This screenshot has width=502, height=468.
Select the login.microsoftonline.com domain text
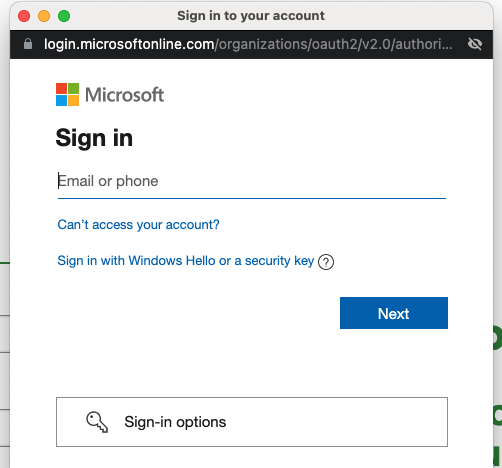pyautogui.click(x=129, y=44)
